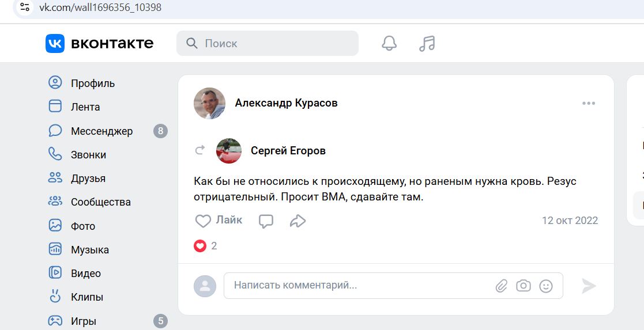644x330 pixels.
Task: Open Сообщества in the sidebar
Action: [100, 202]
